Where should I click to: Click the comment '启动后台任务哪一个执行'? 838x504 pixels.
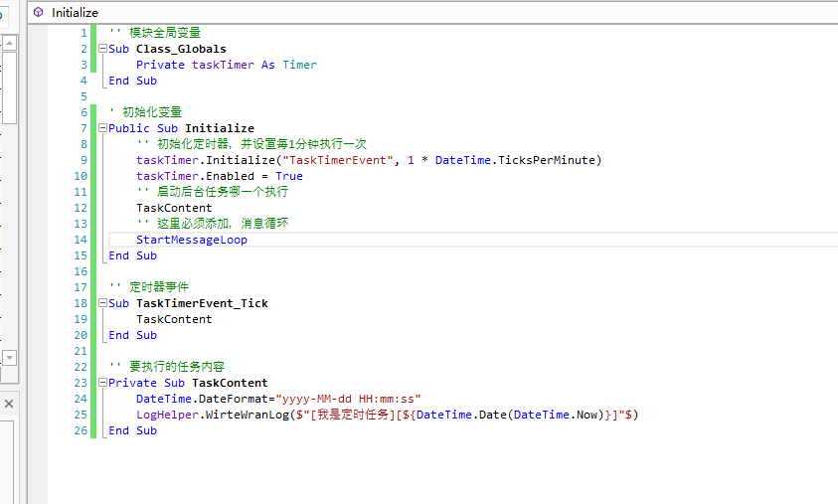[223, 192]
